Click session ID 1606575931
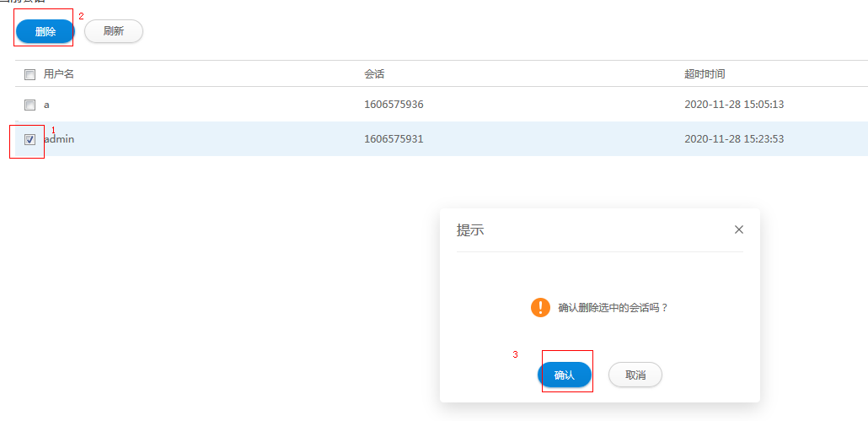Viewport: 868px width, 421px height. (394, 139)
